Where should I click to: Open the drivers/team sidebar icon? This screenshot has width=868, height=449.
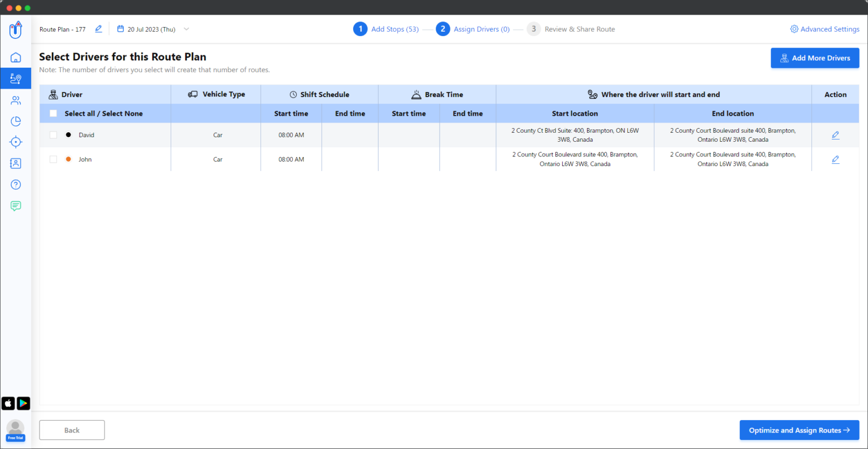click(x=16, y=101)
